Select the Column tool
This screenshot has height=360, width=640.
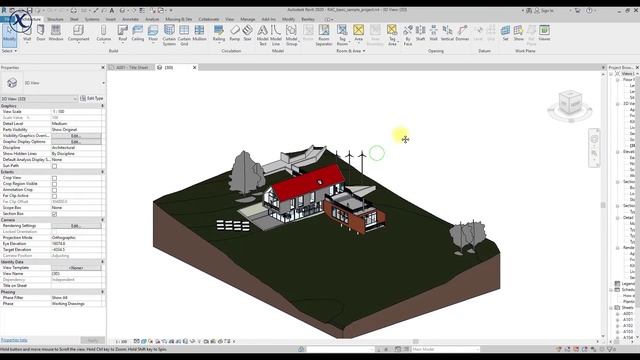(x=104, y=33)
